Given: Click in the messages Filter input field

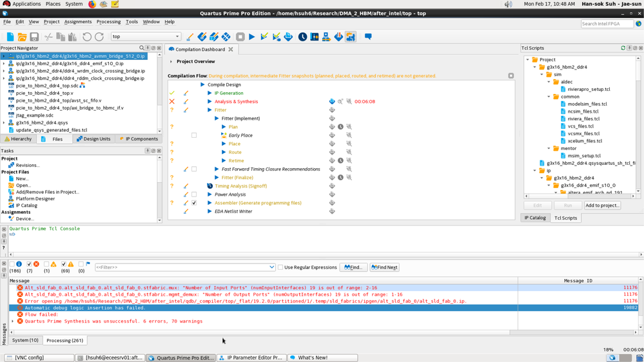Looking at the screenshot, I should 181,267.
